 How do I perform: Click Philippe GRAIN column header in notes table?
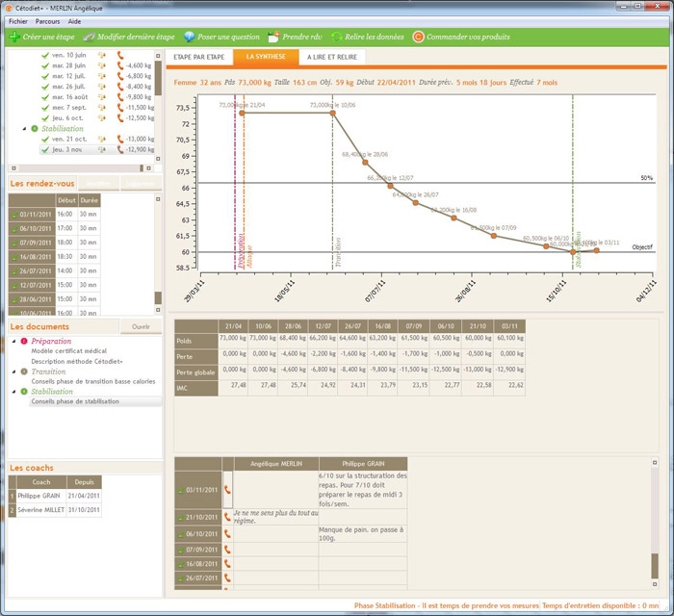363,464
